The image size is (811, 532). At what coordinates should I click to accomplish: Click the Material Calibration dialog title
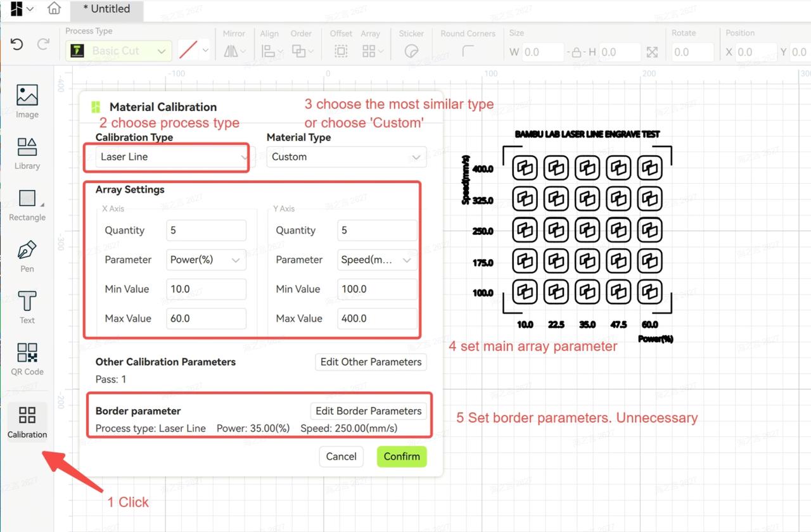tap(163, 107)
